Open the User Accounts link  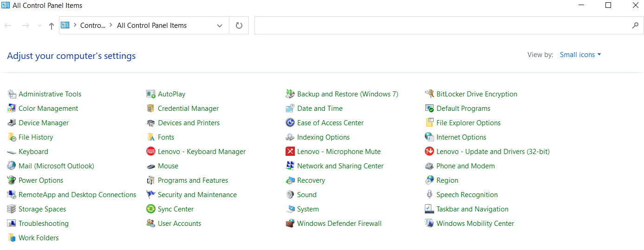click(180, 224)
